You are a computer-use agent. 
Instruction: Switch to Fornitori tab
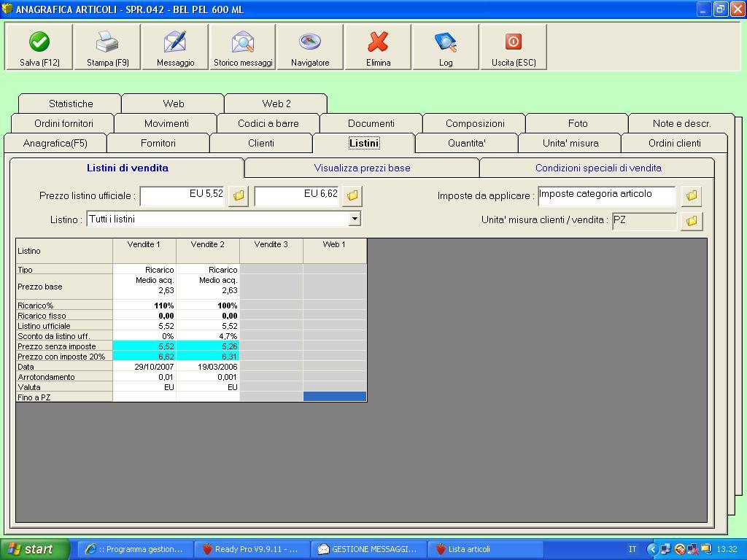[158, 144]
